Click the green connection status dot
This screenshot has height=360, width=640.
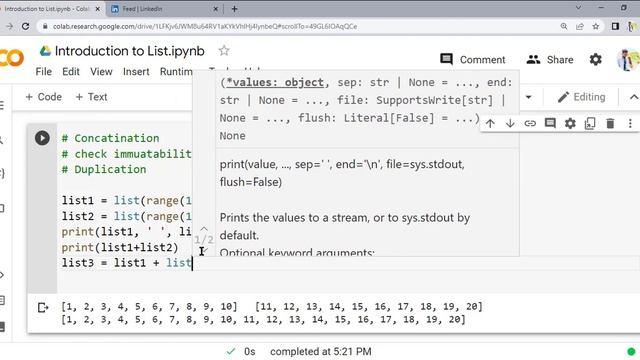pos(631,351)
